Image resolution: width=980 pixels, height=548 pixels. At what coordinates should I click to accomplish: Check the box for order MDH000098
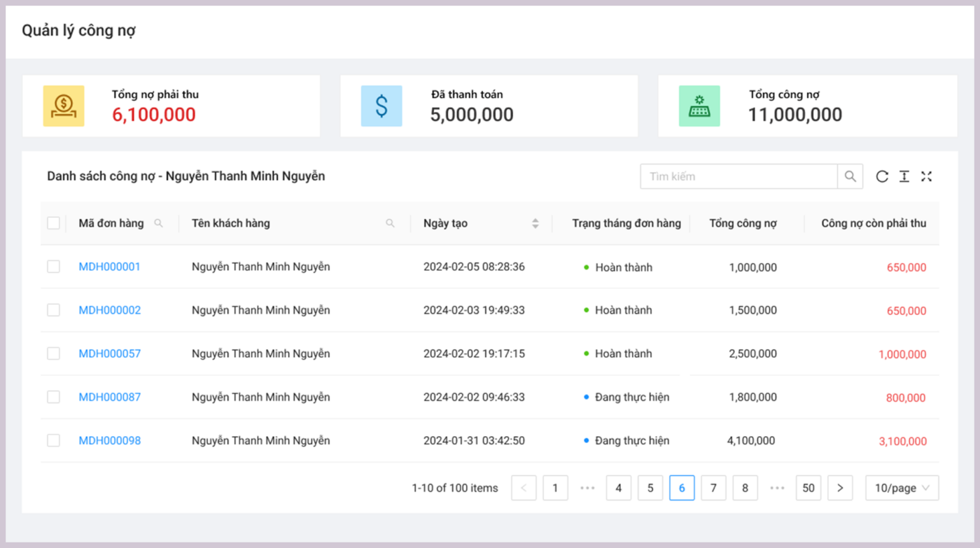53,440
